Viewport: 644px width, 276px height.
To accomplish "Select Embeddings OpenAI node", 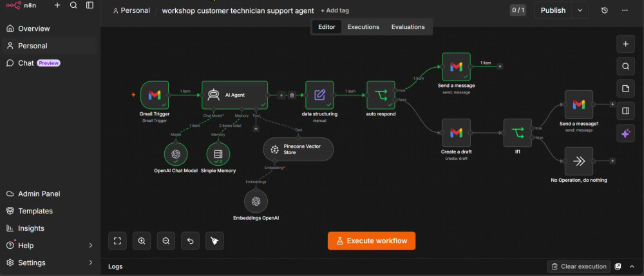I will point(256,202).
